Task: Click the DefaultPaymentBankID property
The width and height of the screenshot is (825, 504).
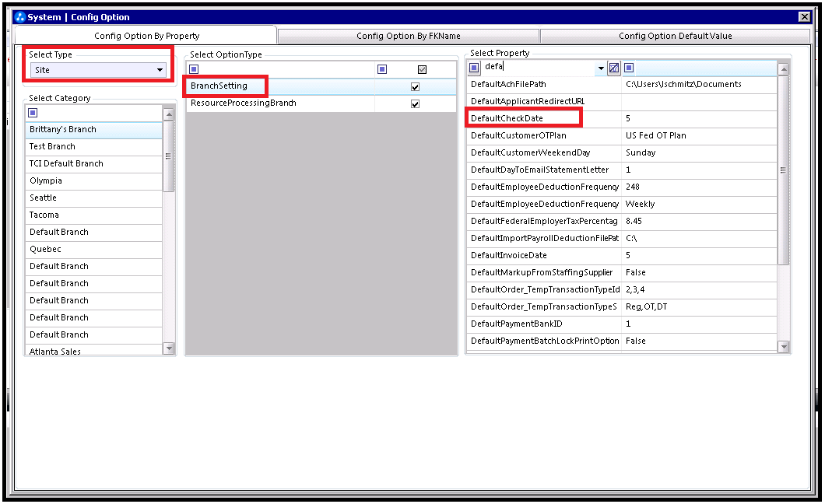Action: (544, 324)
